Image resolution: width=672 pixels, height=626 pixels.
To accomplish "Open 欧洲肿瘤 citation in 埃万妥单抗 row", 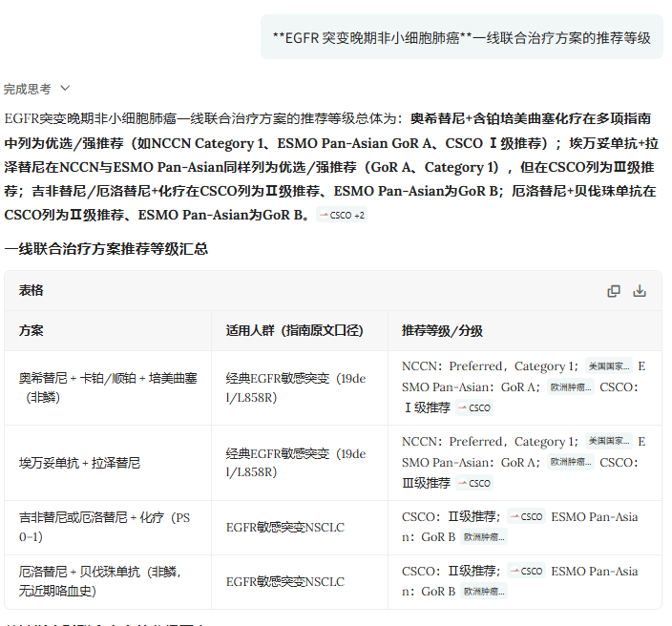I will tap(571, 462).
